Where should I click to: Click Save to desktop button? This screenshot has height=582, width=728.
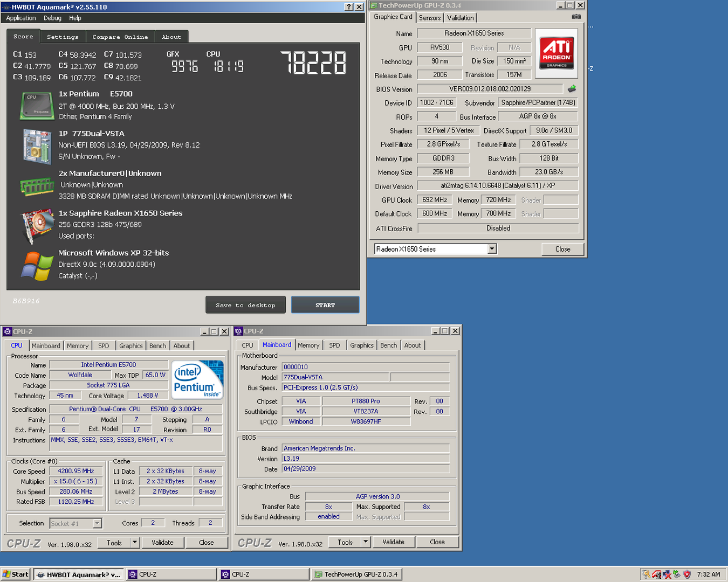245,305
